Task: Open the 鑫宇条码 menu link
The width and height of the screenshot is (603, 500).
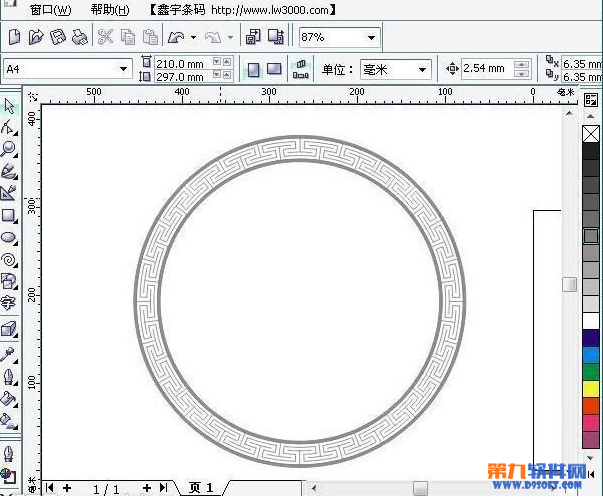Action: (x=242, y=10)
